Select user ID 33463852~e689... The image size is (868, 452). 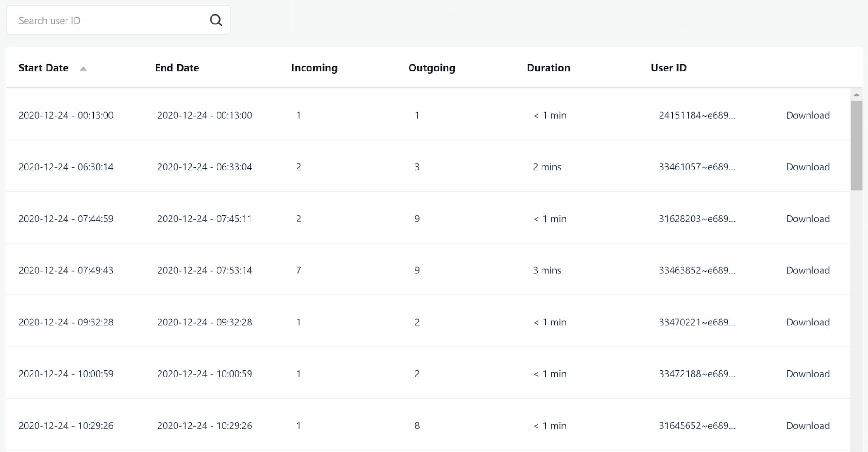pyautogui.click(x=697, y=270)
